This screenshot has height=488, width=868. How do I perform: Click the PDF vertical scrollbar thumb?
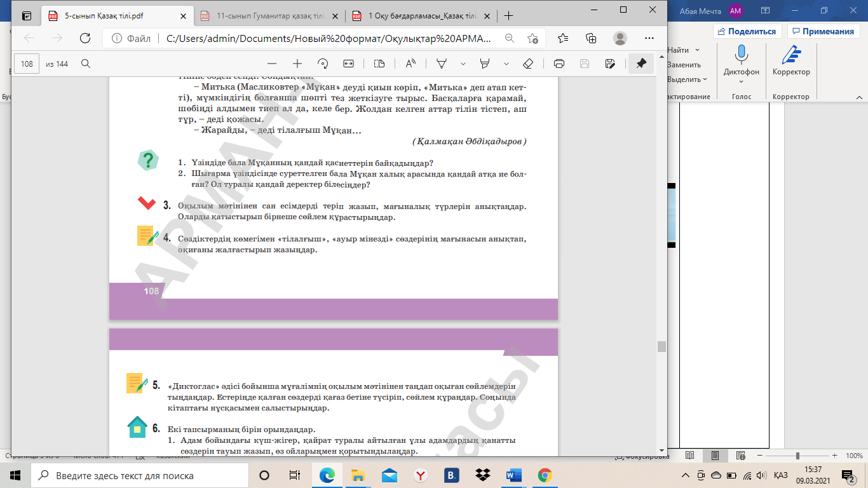[x=661, y=346]
